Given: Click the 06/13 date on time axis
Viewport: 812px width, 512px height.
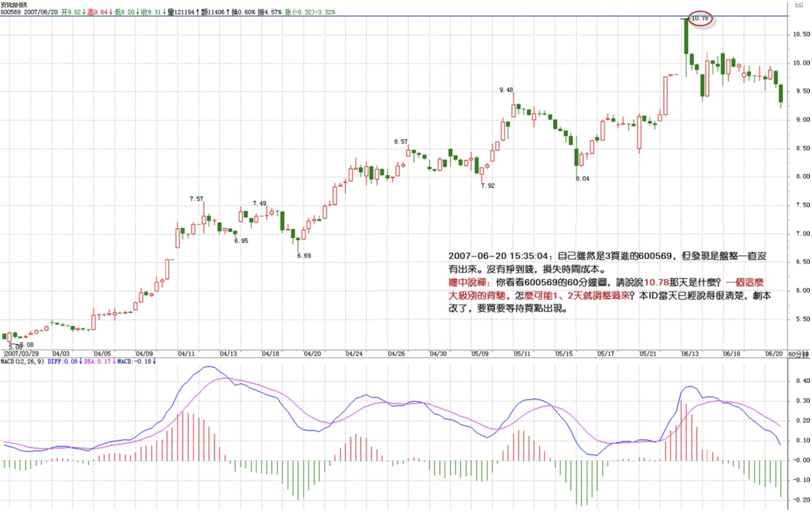Looking at the screenshot, I should [690, 354].
